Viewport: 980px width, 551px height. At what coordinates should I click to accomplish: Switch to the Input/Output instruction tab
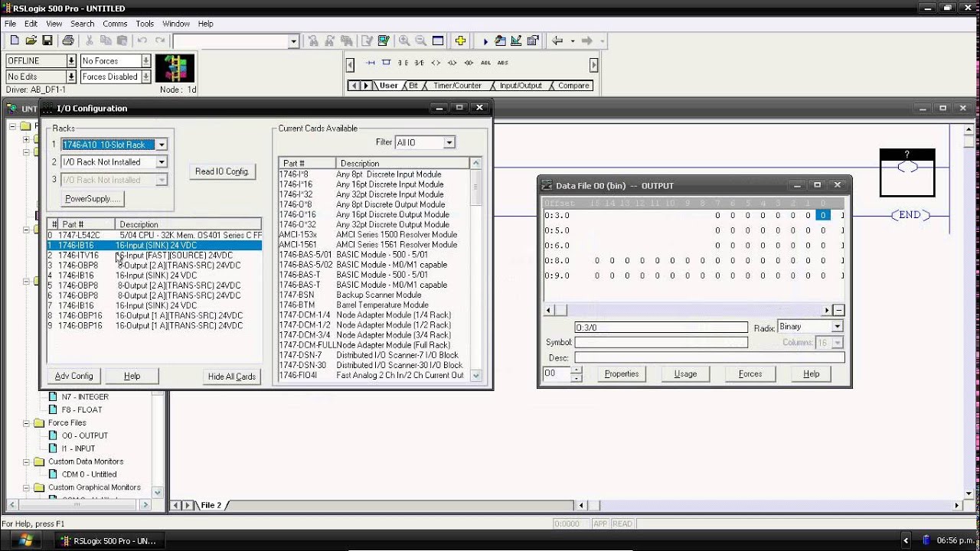tap(521, 86)
